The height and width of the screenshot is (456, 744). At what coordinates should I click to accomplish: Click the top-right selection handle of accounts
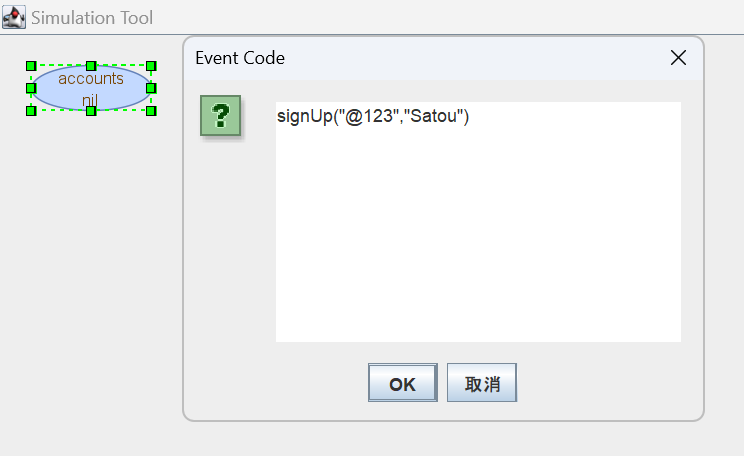click(x=151, y=66)
